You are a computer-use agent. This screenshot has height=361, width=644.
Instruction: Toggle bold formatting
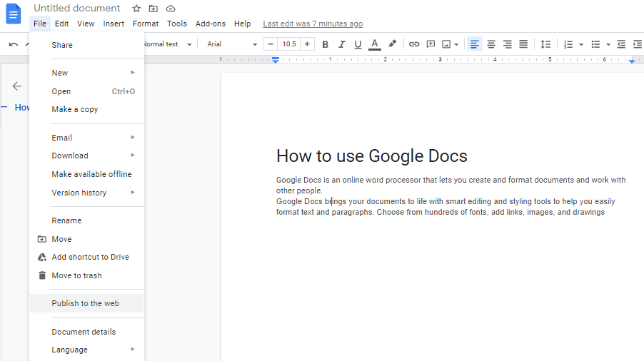point(325,44)
